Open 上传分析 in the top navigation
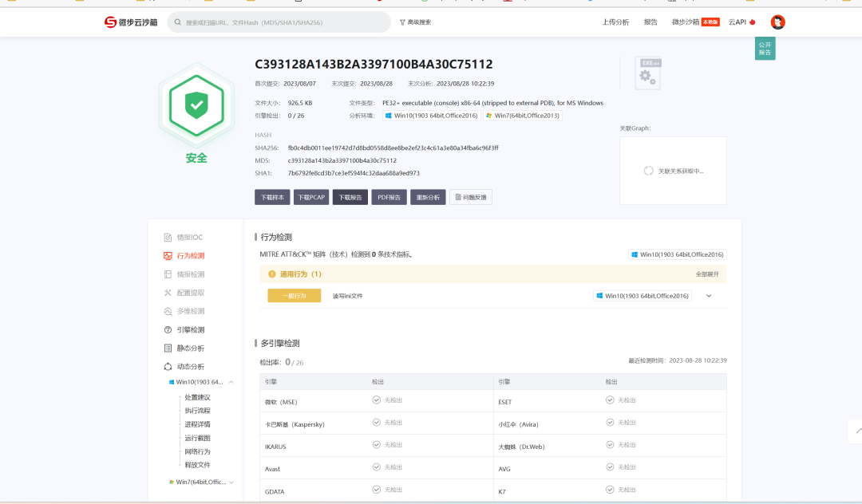 click(615, 22)
